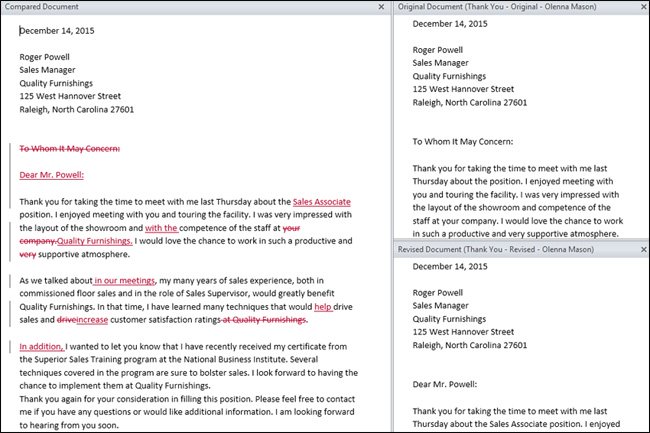Close the Revised Document pane

(x=641, y=250)
